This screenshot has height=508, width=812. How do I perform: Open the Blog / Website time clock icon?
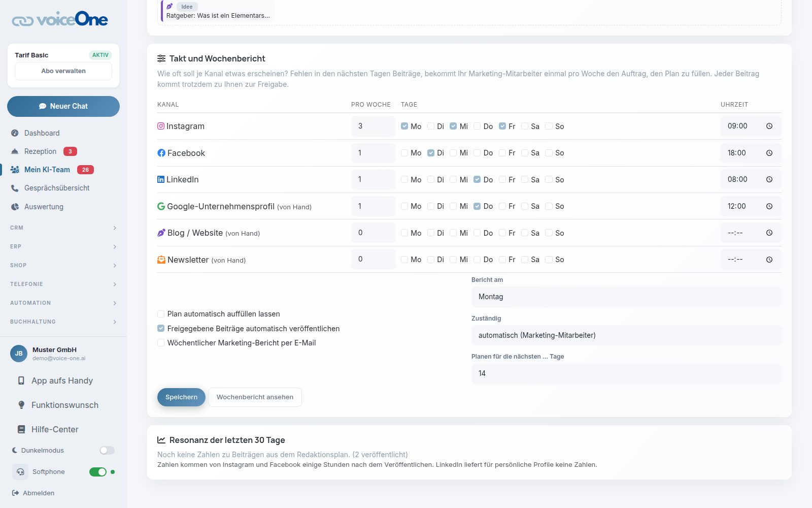click(769, 233)
